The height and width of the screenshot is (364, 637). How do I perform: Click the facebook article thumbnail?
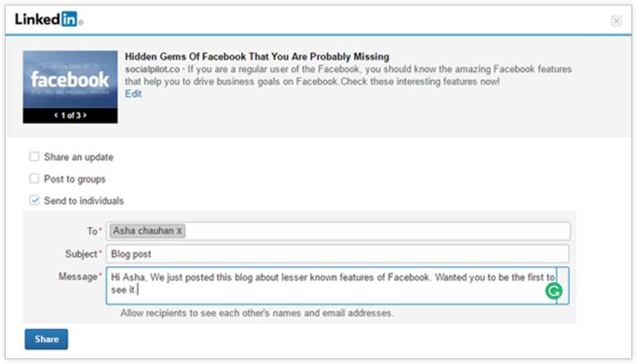pyautogui.click(x=70, y=80)
